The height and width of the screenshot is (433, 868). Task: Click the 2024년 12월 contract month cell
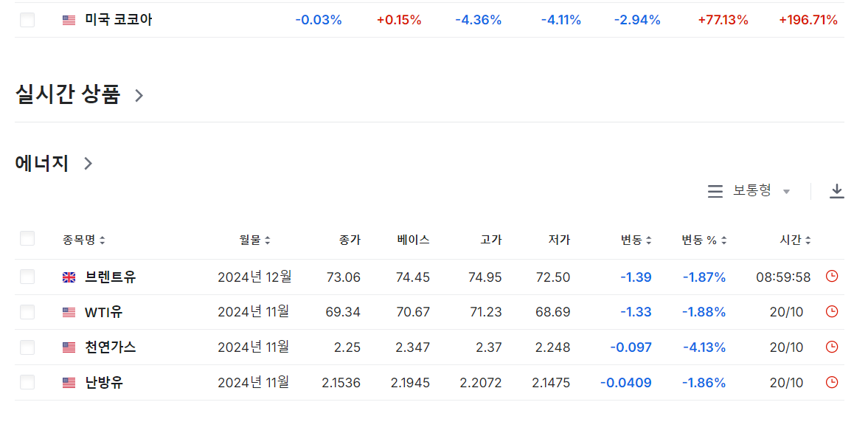pos(254,277)
